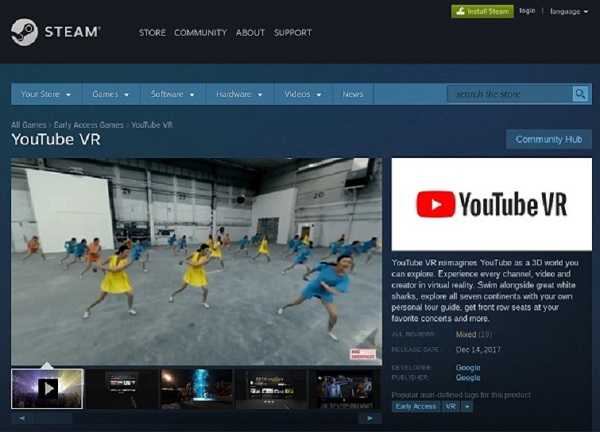Play the first video thumbnail
Viewport: 600px width, 432px height.
tap(47, 388)
